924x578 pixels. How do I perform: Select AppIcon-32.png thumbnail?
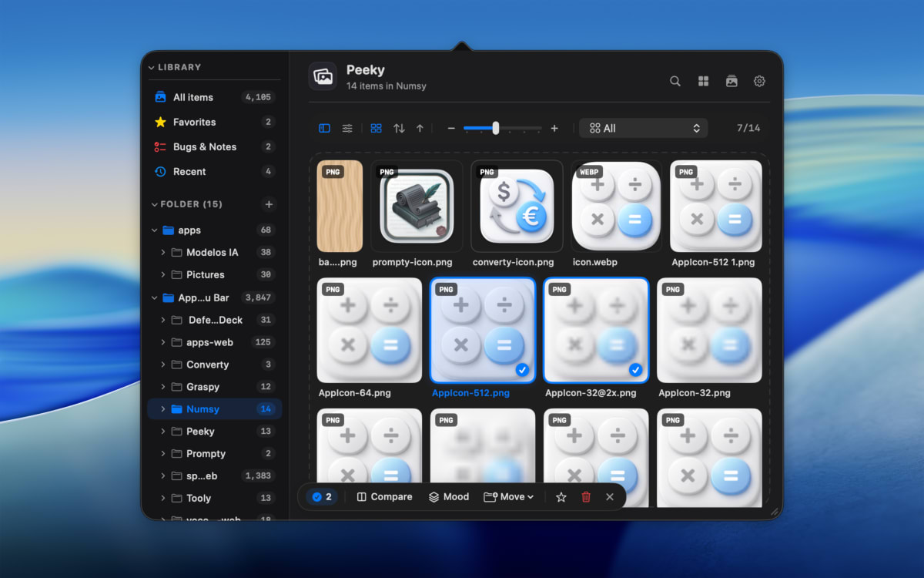[x=709, y=331]
